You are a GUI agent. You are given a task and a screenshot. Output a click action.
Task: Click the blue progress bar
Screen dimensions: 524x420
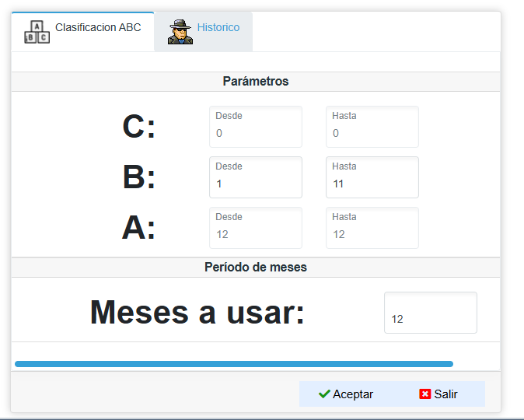pyautogui.click(x=234, y=364)
